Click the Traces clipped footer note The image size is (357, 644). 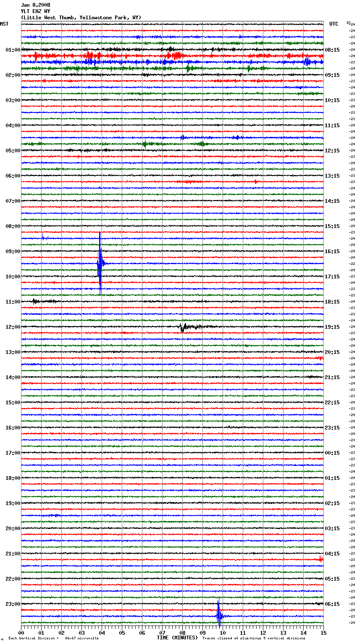click(254, 638)
